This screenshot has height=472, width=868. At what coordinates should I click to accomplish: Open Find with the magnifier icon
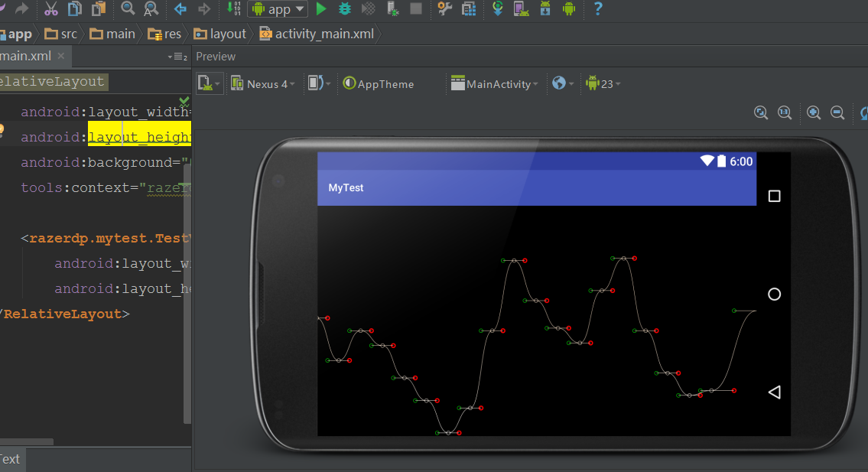pyautogui.click(x=128, y=8)
